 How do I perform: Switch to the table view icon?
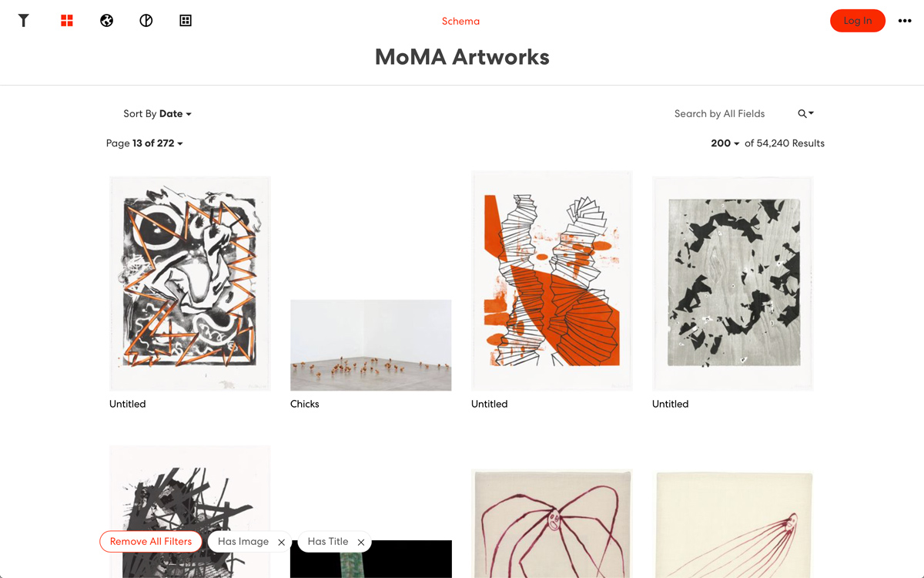(186, 21)
